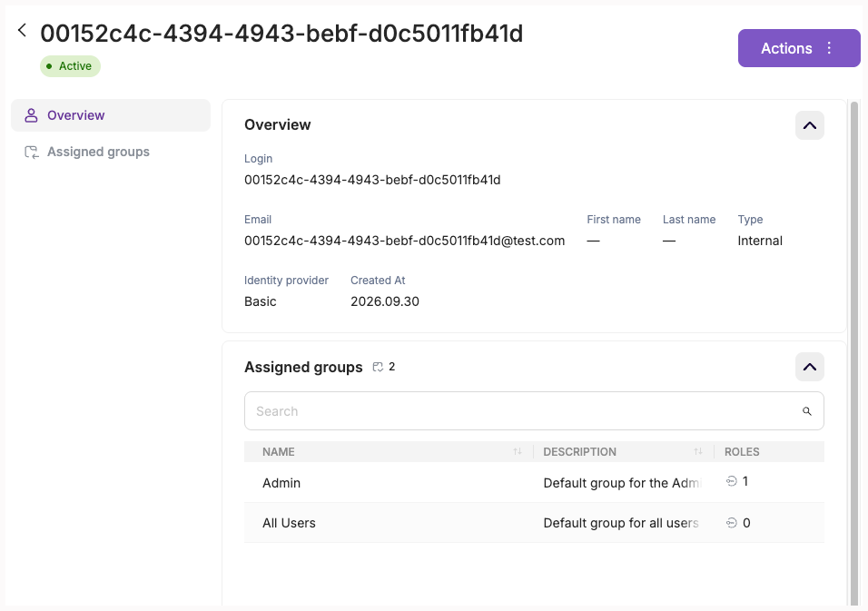
Task: Click the Overview person icon in sidebar
Action: coord(31,115)
